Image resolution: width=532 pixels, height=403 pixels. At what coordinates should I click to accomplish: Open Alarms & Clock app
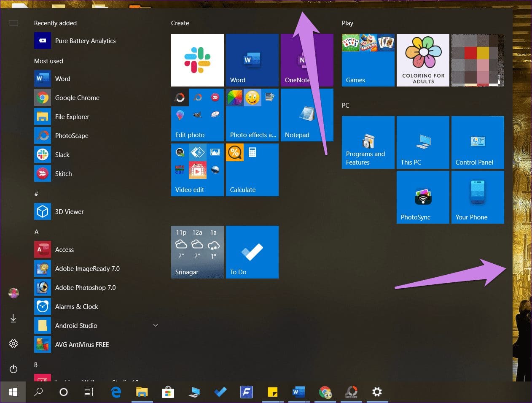97,307
